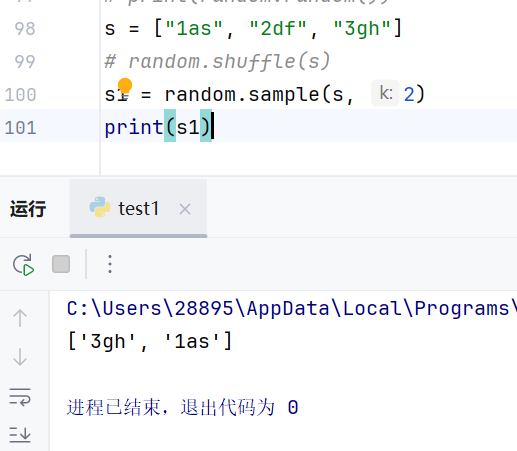Click scroll to end console icon
Image resolution: width=517 pixels, height=451 pixels.
pyautogui.click(x=20, y=435)
